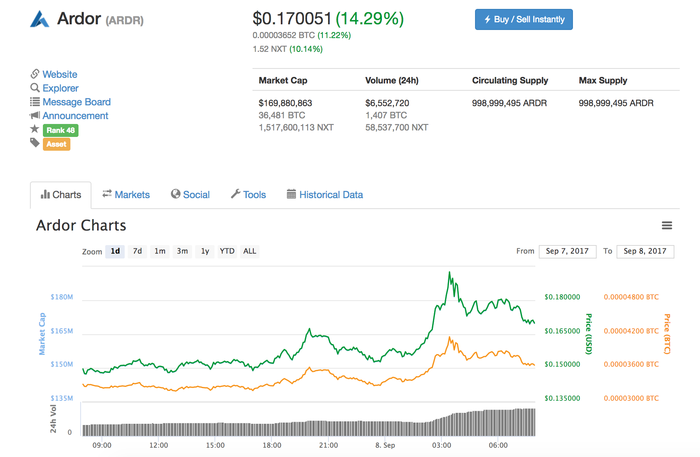Switch to the Historical Data tab
Image resolution: width=700 pixels, height=457 pixels.
(325, 195)
